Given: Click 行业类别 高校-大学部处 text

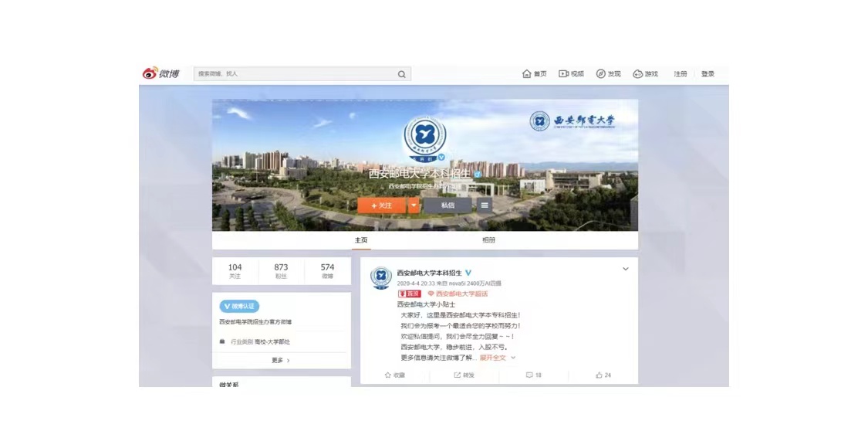Looking at the screenshot, I should tap(260, 342).
